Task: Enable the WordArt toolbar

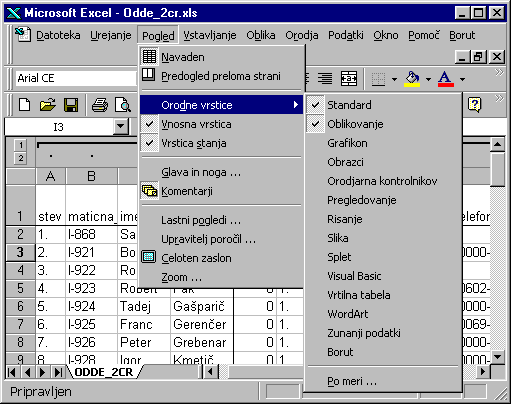Action: pyautogui.click(x=383, y=314)
